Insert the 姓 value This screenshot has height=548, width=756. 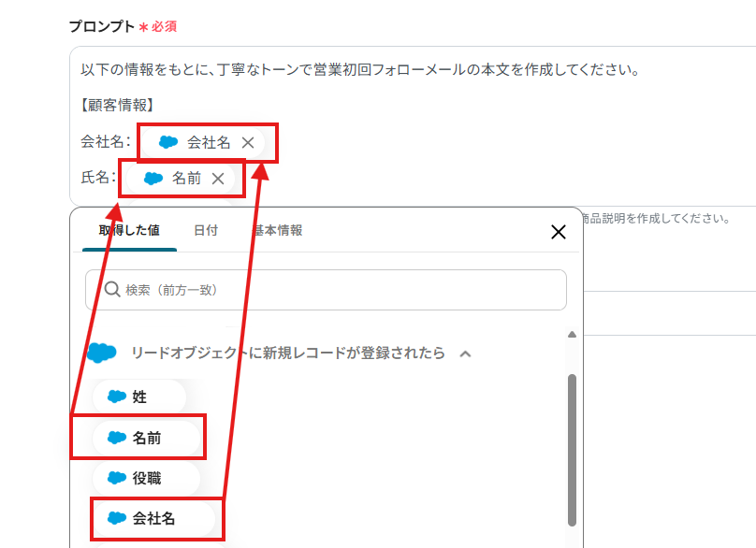click(138, 397)
